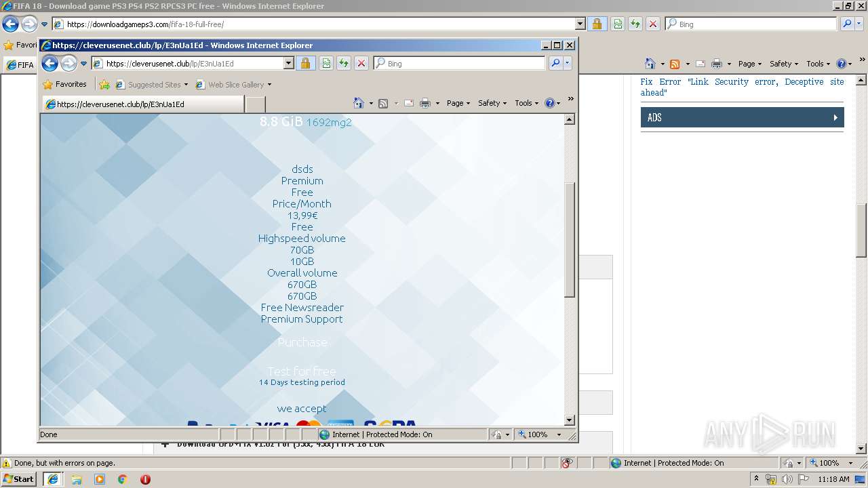Screen dimensions: 868x488
Task: Expand the Web Slice Gallery dropdown
Action: pos(269,85)
